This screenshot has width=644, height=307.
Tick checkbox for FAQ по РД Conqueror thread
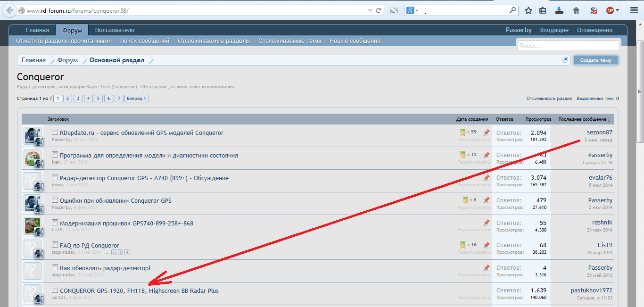(x=55, y=245)
